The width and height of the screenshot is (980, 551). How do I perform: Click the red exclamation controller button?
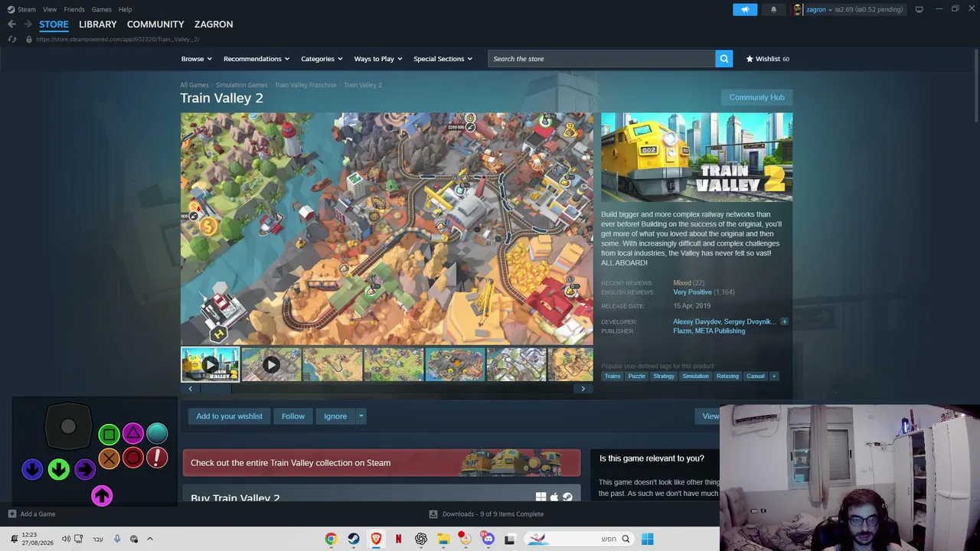157,458
